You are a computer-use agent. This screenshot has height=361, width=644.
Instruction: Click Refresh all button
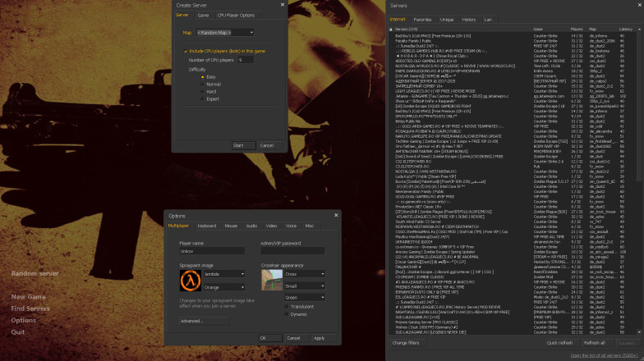coord(596,343)
